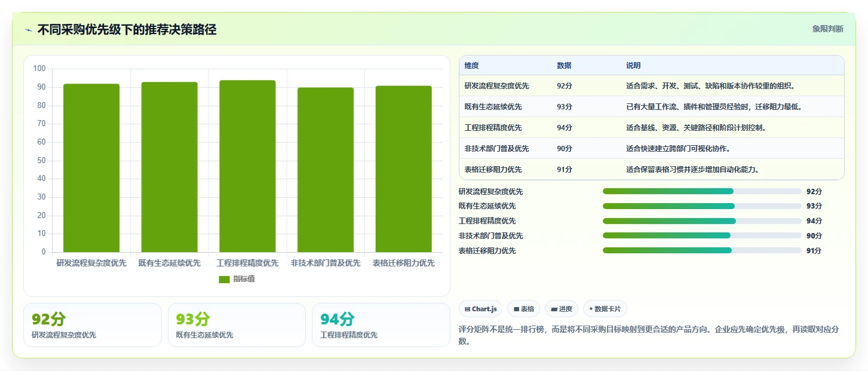This screenshot has width=868, height=371.
Task: Click the 表格迁移阻力优先 x-axis label
Action: (x=404, y=263)
